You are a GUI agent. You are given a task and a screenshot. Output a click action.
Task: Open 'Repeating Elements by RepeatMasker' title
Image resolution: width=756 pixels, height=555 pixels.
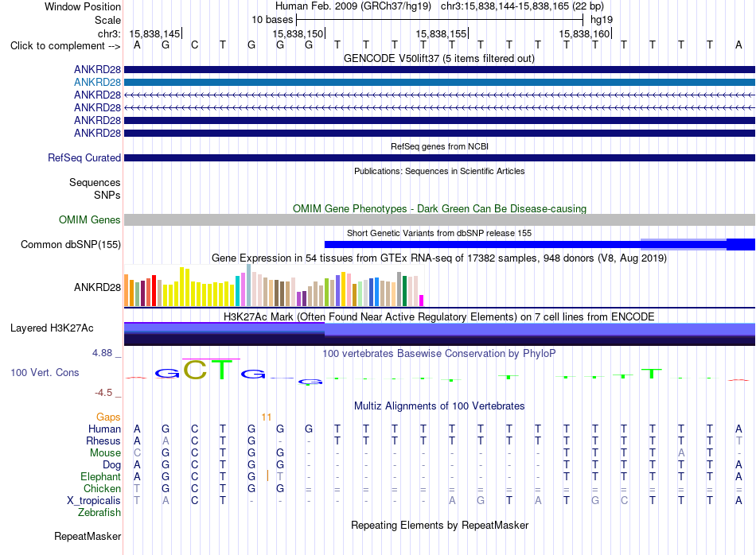[439, 525]
